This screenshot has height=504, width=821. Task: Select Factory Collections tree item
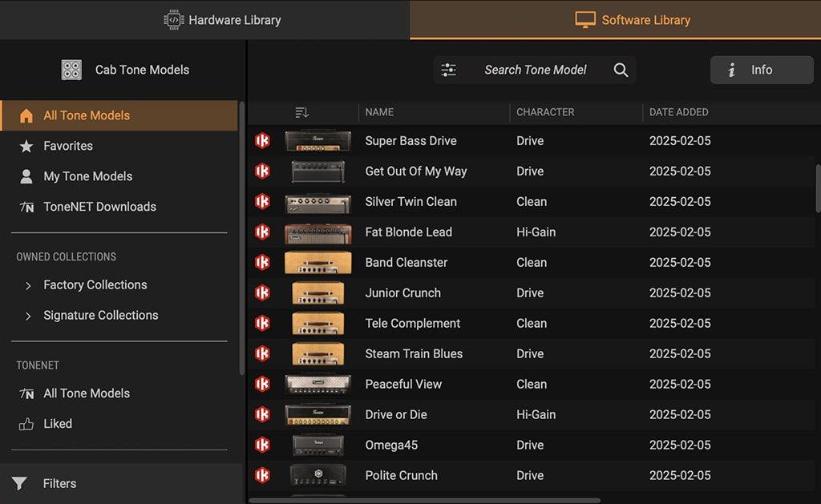click(x=95, y=284)
